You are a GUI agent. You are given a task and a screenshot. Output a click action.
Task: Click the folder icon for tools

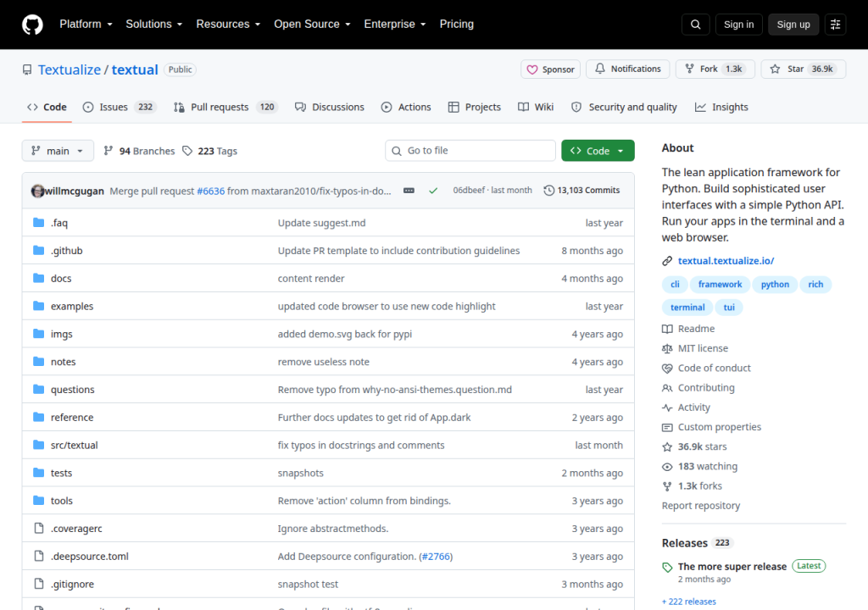[x=39, y=501]
